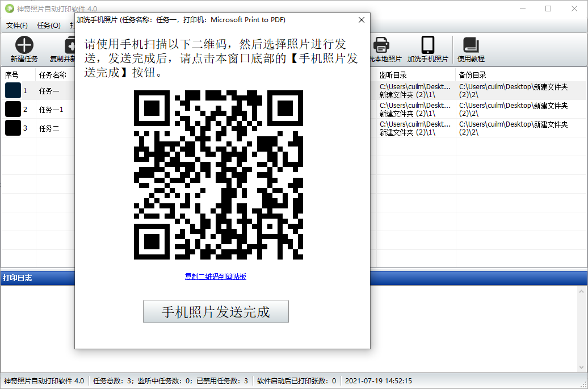This screenshot has height=389, width=588.
Task: Click the 加洗手机照片 phone icon
Action: 428,45
